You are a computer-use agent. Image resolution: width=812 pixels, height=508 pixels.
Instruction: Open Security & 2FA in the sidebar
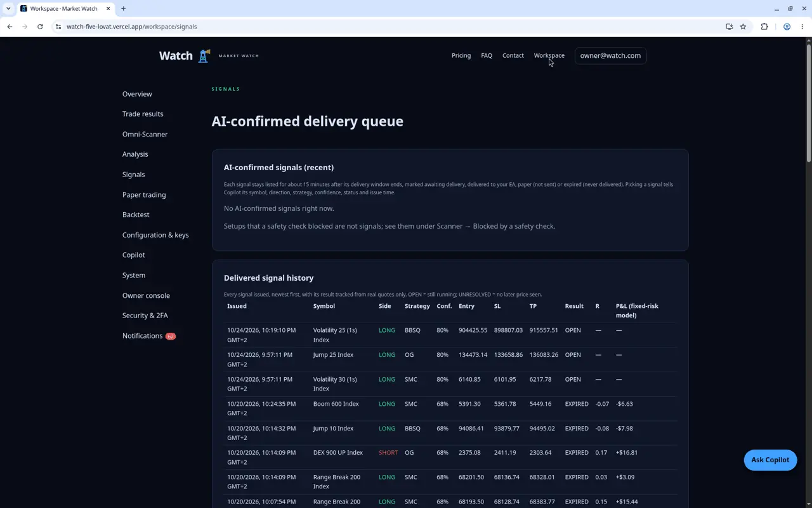pos(145,316)
